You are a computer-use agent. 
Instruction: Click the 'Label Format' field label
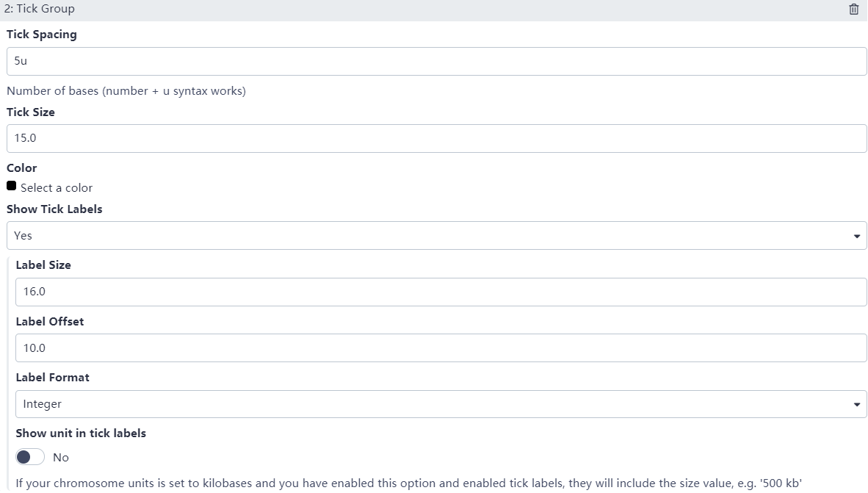53,378
